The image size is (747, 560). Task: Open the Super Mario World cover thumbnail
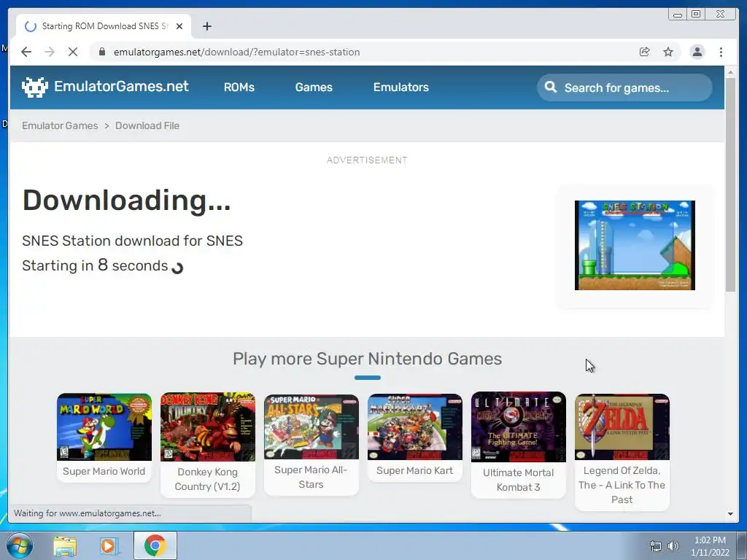(104, 427)
